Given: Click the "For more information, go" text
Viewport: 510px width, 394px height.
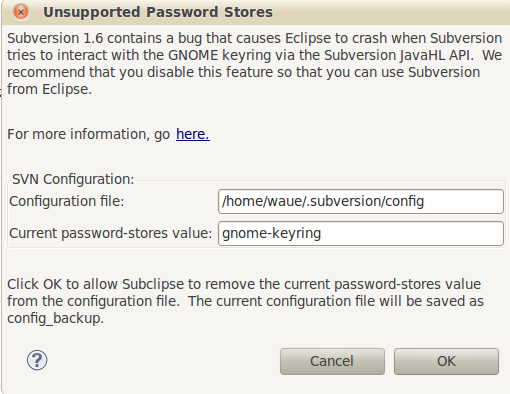Looking at the screenshot, I should click(89, 134).
